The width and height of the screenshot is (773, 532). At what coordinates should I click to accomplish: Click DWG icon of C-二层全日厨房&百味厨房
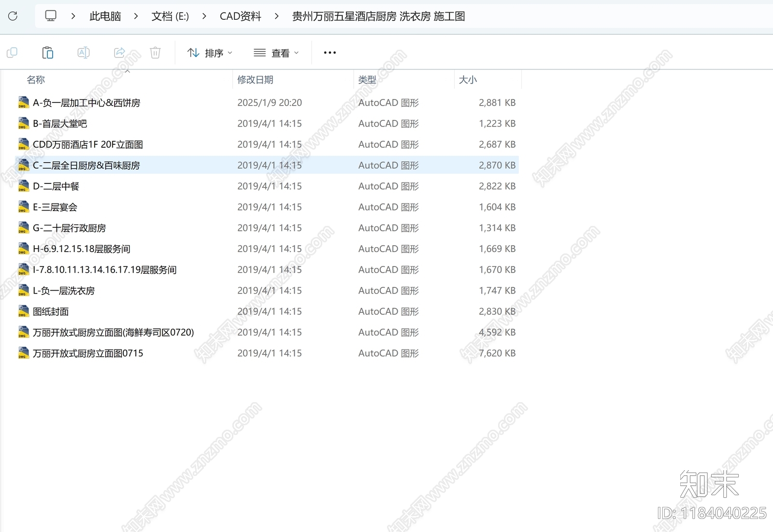click(x=23, y=165)
